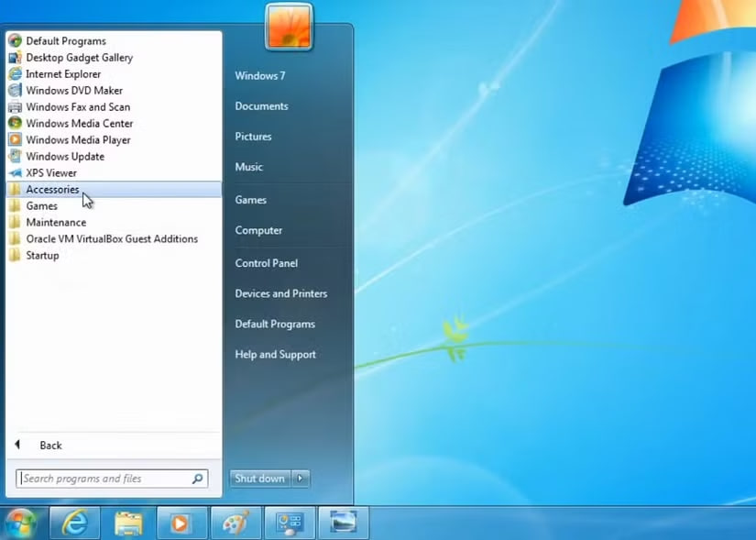Viewport: 756px width, 540px height.
Task: Open Devices and Printers
Action: (281, 293)
